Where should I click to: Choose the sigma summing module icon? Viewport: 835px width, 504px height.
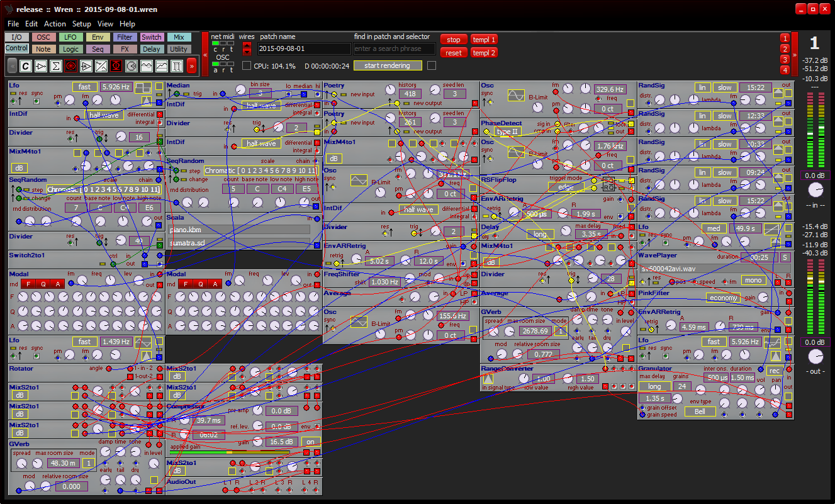[x=56, y=65]
